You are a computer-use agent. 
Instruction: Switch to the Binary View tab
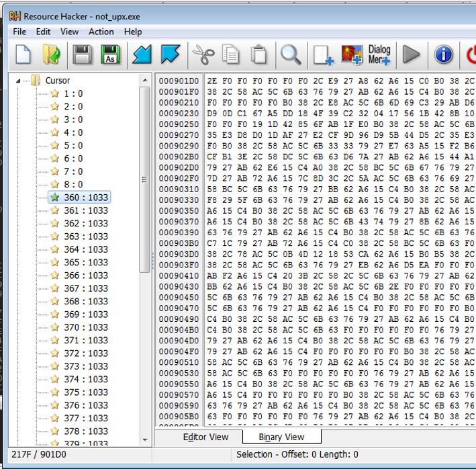[281, 437]
